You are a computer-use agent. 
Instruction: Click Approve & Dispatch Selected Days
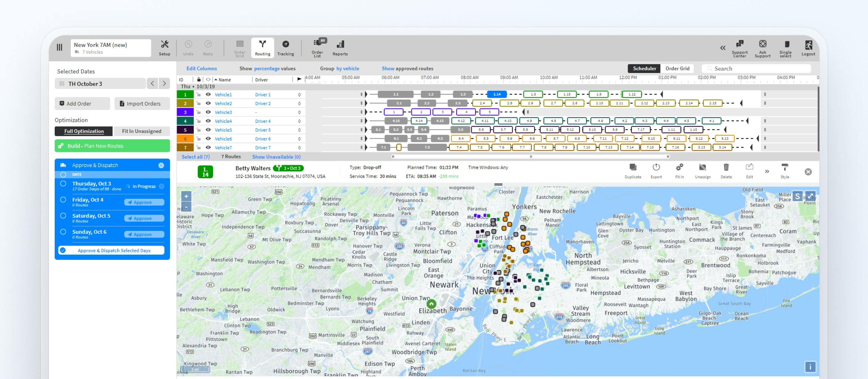(111, 250)
